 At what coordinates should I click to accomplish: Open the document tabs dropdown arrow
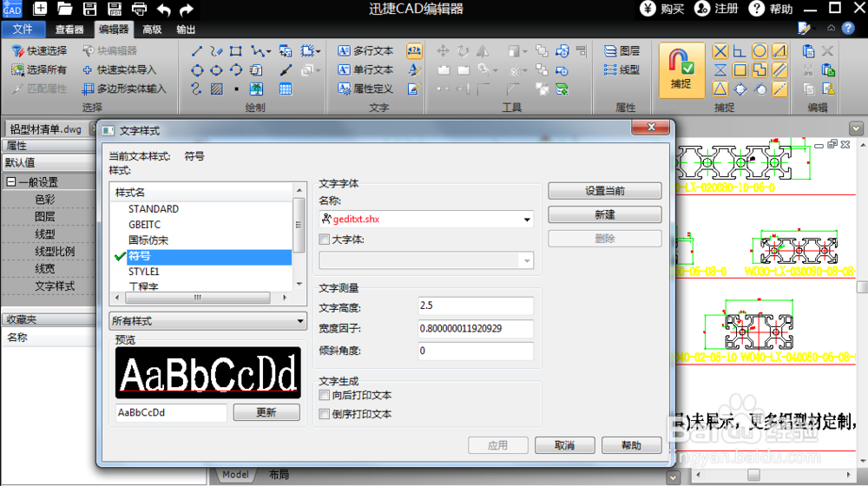pyautogui.click(x=856, y=129)
